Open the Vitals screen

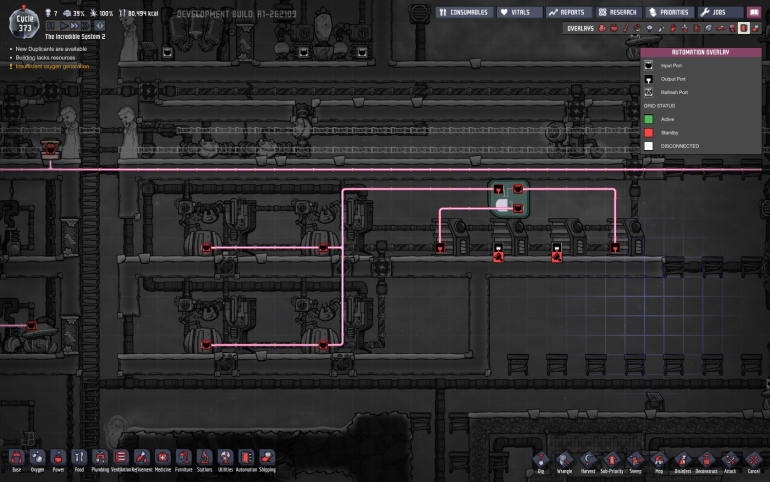point(520,12)
